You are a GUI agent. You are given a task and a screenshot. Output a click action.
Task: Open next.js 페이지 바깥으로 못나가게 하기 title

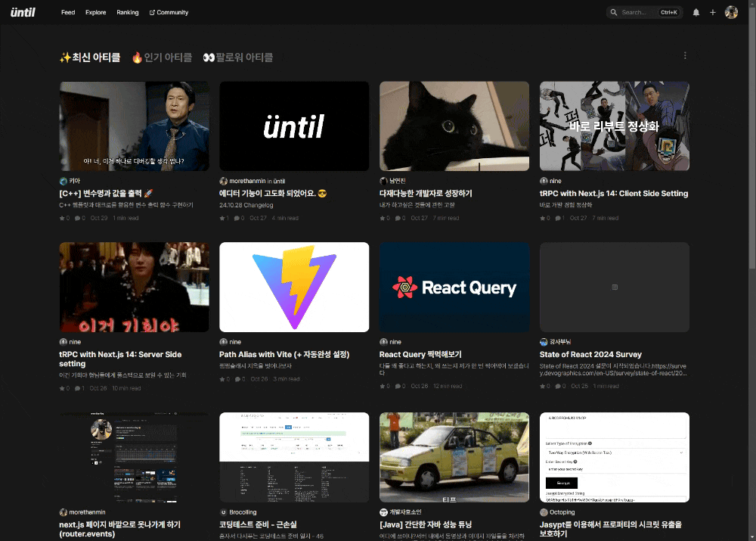tap(119, 529)
